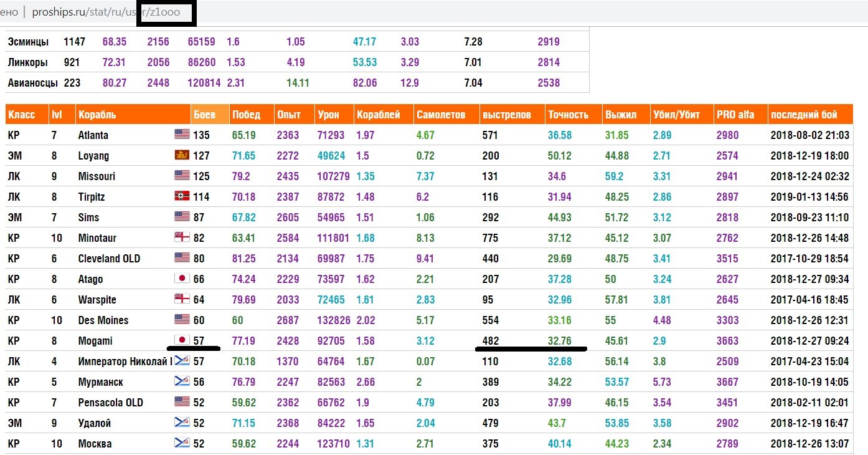Click Мурманск PRO alfa value 3667
The width and height of the screenshot is (868, 455).
coord(727,382)
